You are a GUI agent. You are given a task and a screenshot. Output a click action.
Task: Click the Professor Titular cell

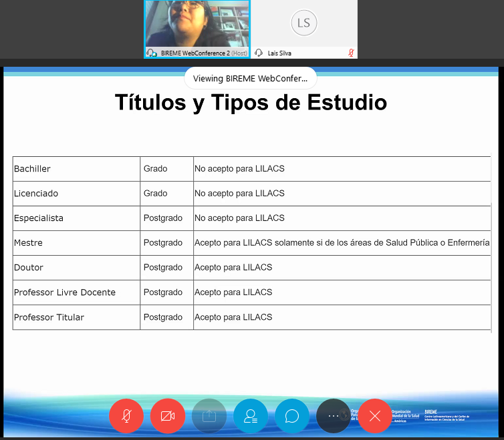click(x=76, y=317)
